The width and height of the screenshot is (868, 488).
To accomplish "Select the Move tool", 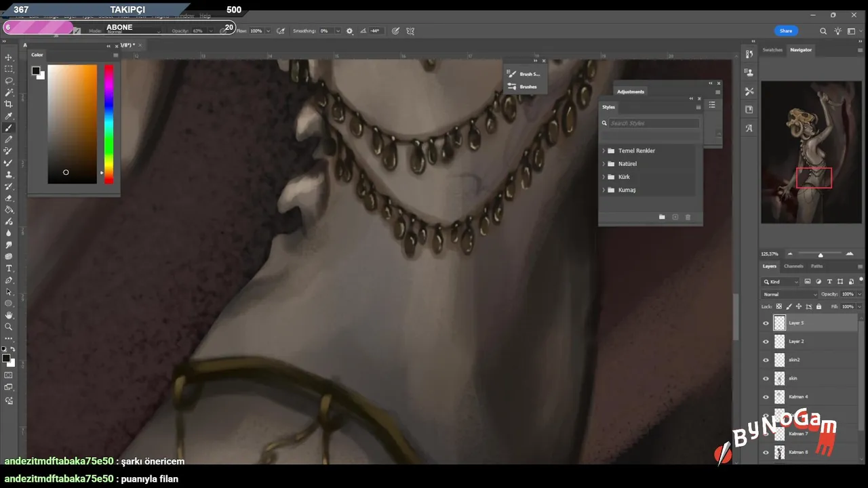I will coord(9,57).
